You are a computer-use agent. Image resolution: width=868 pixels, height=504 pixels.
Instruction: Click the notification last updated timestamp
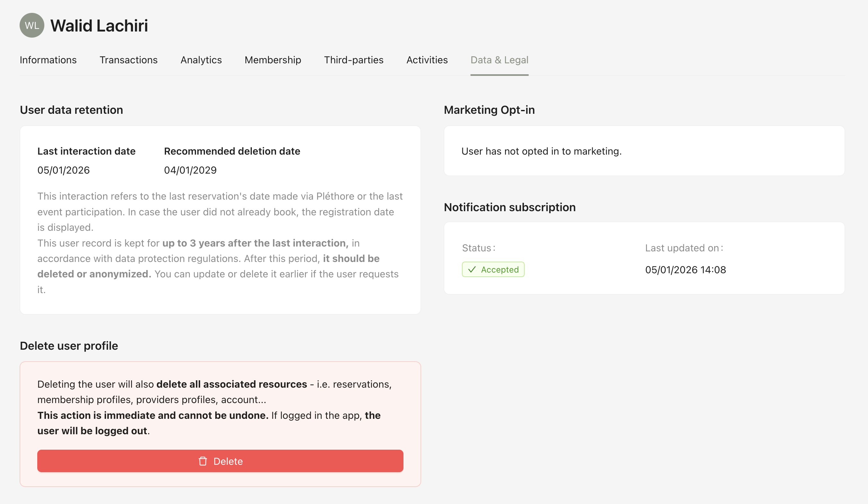coord(685,270)
